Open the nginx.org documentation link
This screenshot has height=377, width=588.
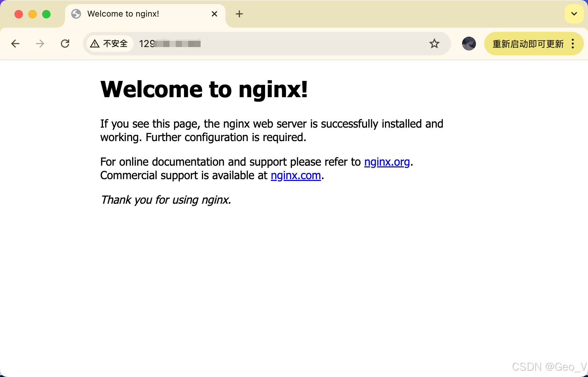(x=387, y=162)
